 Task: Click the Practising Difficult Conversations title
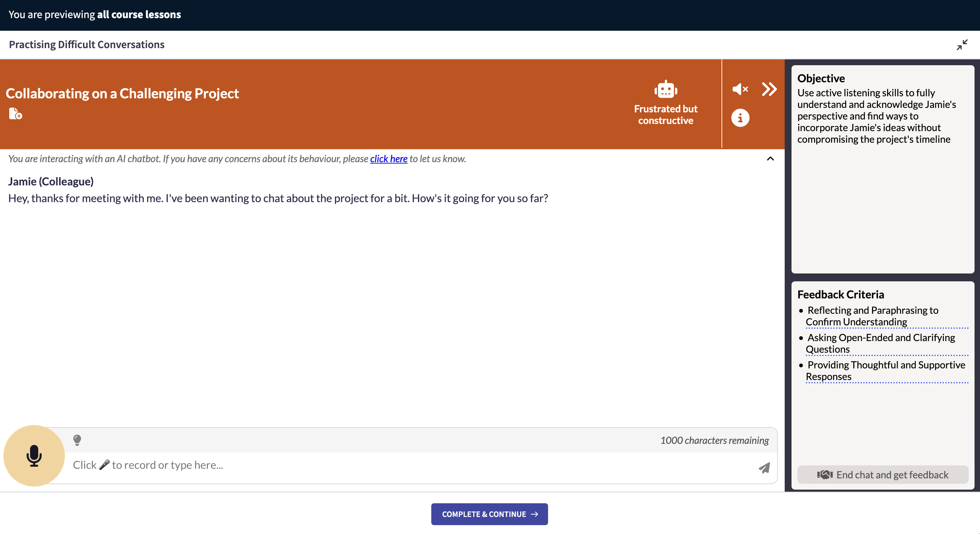pyautogui.click(x=87, y=44)
